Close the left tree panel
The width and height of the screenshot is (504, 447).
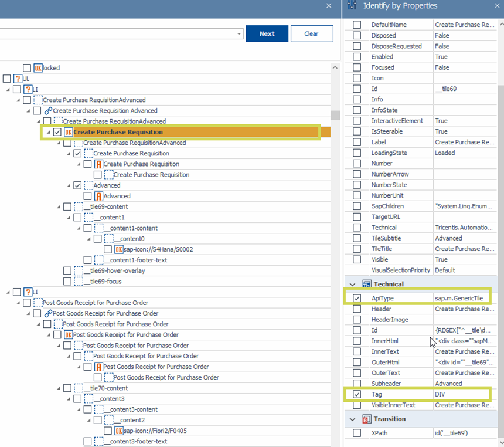[x=329, y=5]
